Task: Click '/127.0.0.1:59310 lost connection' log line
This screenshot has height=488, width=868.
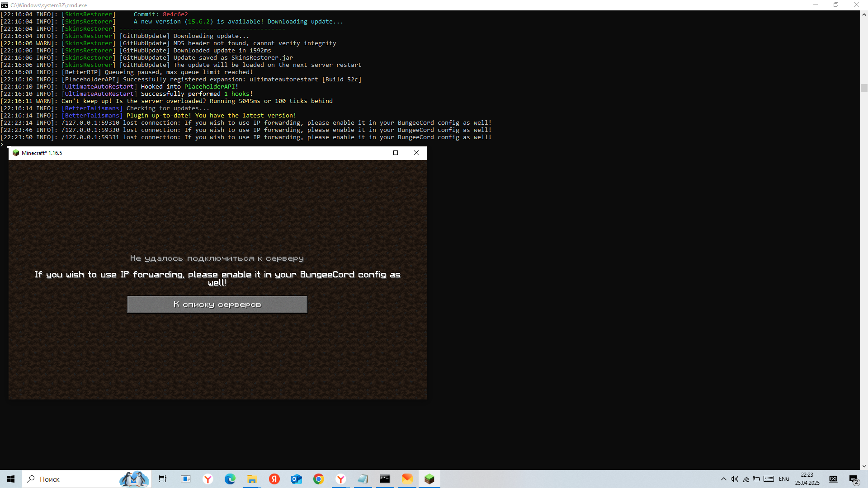Action: pyautogui.click(x=246, y=123)
